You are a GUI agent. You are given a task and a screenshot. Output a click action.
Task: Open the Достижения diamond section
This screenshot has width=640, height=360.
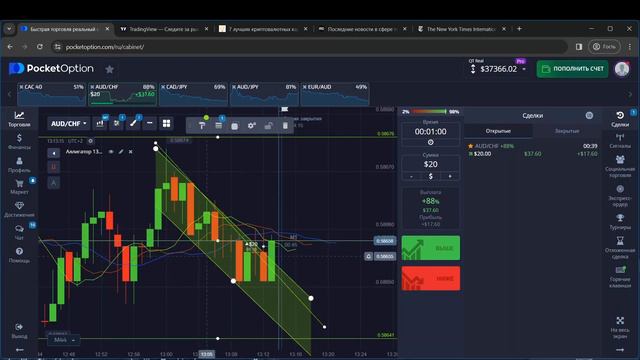coord(19,209)
